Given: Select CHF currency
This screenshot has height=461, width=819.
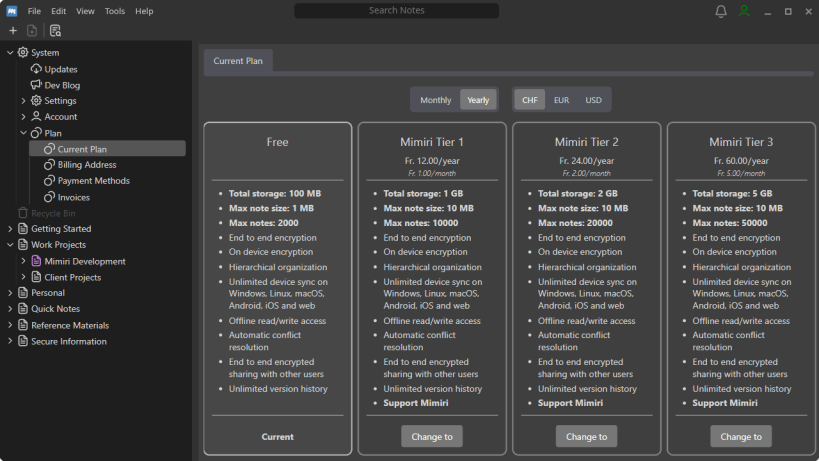Looking at the screenshot, I should point(530,100).
